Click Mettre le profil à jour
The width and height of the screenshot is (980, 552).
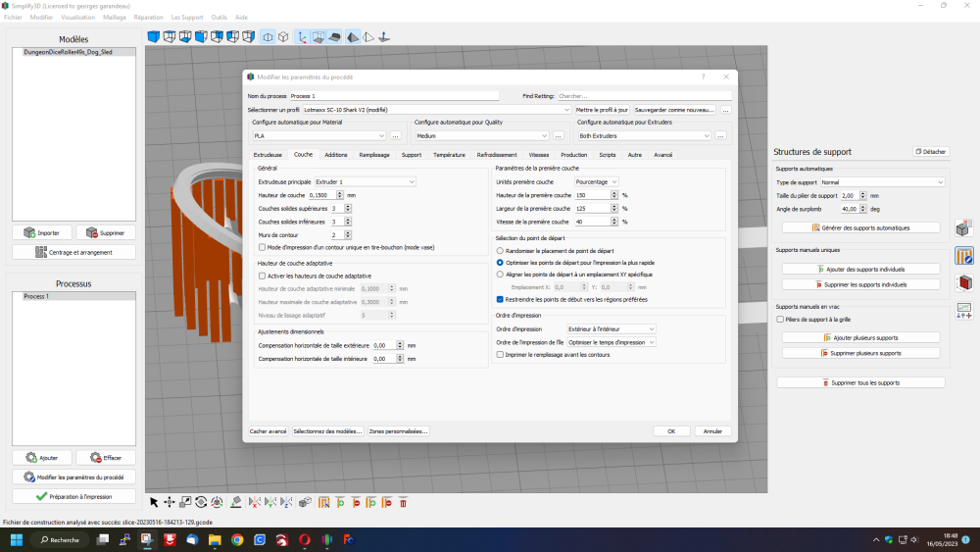(x=602, y=110)
